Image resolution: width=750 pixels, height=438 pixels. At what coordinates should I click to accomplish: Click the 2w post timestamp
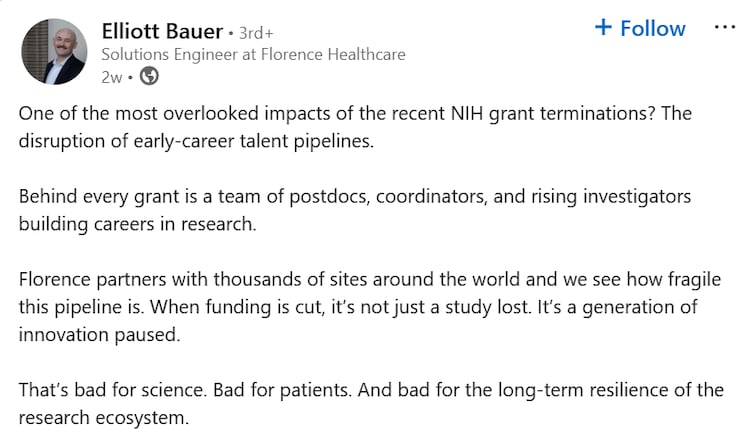(x=112, y=75)
